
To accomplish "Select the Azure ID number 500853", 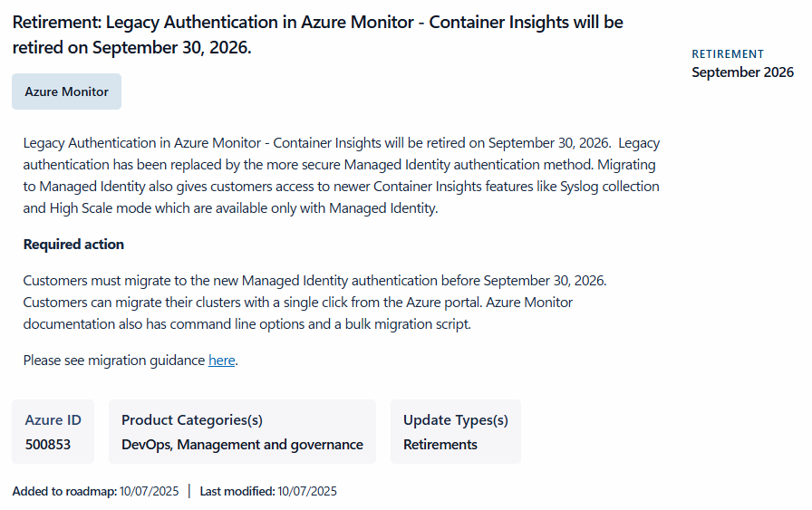I will click(48, 445).
